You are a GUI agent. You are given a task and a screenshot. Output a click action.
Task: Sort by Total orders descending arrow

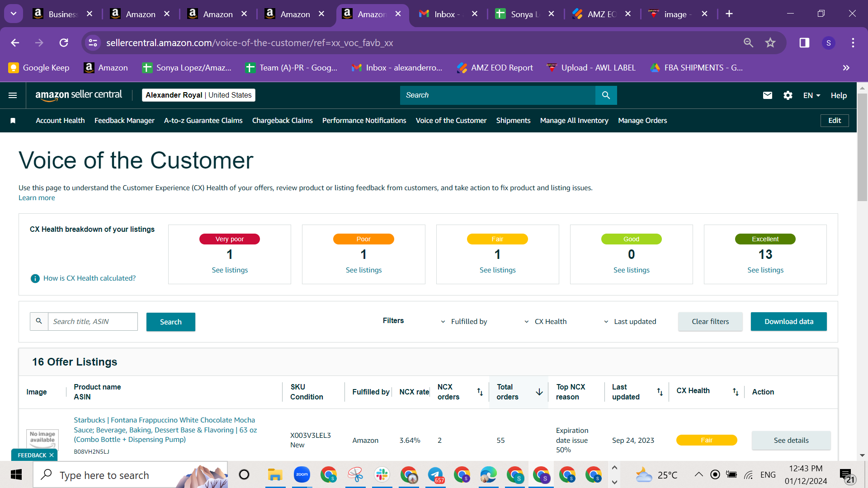click(539, 392)
